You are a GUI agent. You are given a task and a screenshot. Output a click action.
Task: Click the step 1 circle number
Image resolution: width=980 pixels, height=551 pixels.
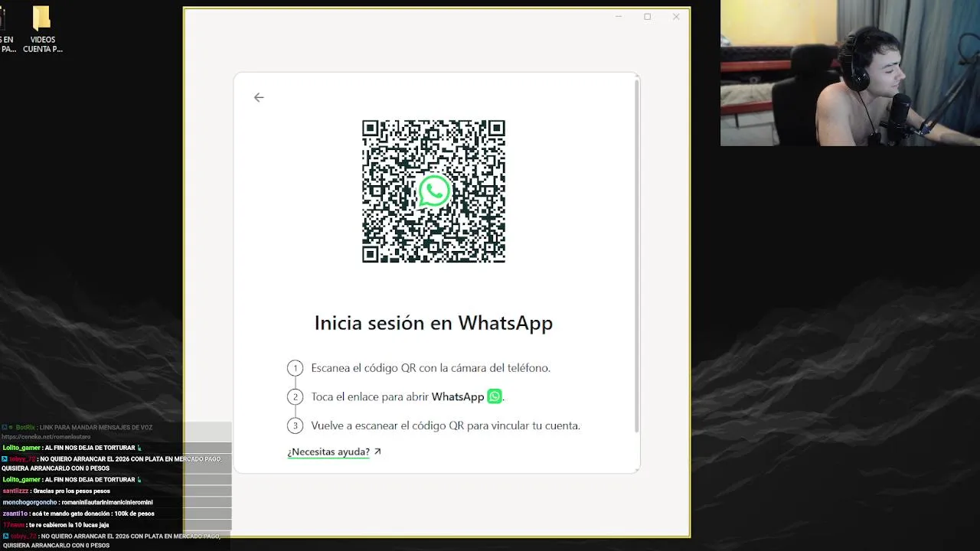(295, 368)
